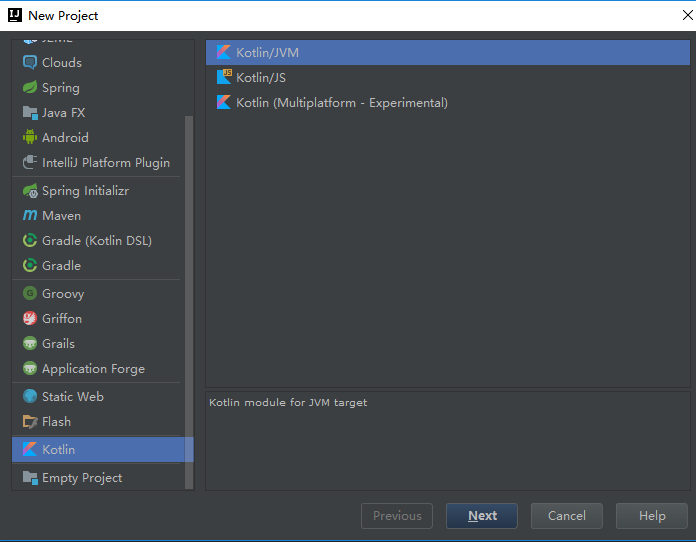Select Griffon project type

(x=103, y=318)
